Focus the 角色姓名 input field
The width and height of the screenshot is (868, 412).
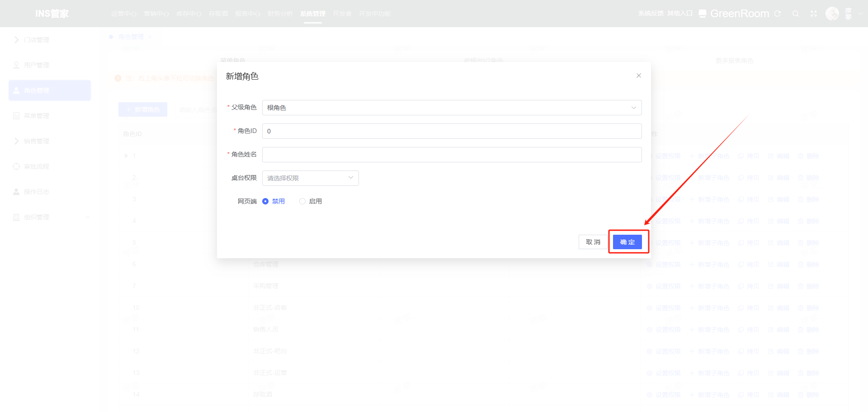tap(452, 155)
